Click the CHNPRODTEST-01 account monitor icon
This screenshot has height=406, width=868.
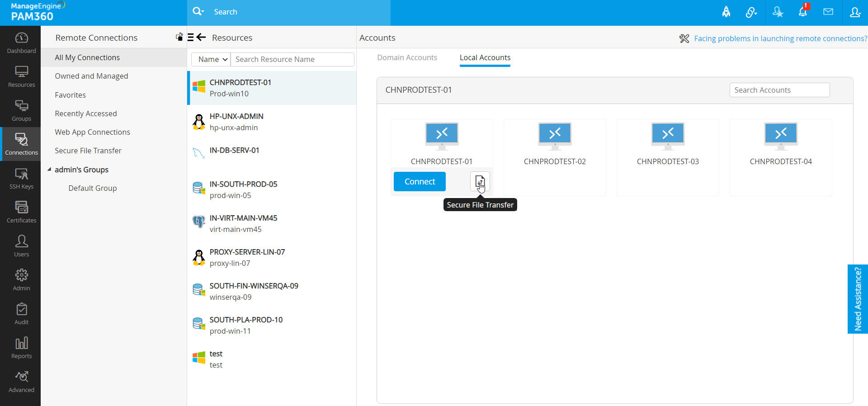[x=442, y=136]
